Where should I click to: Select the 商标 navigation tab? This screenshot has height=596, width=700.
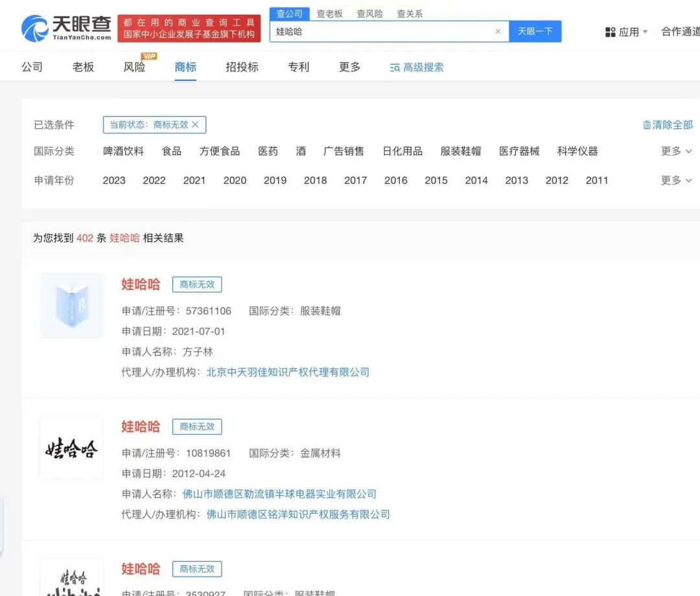[x=185, y=67]
